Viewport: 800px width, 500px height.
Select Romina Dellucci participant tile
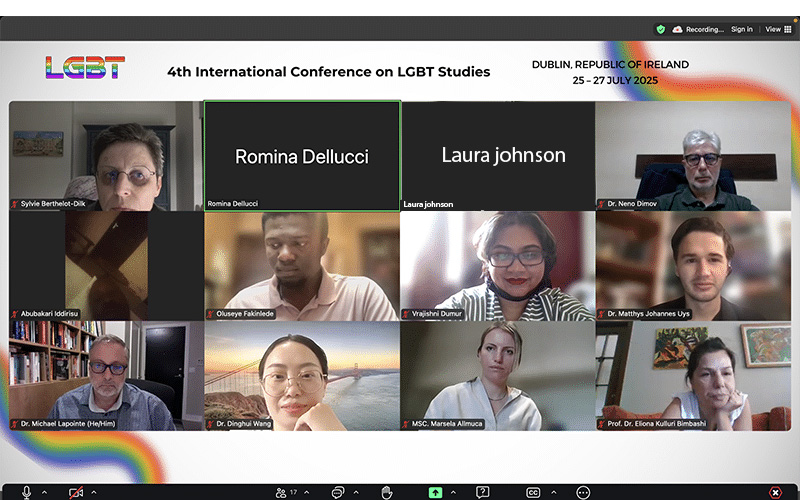pyautogui.click(x=302, y=156)
